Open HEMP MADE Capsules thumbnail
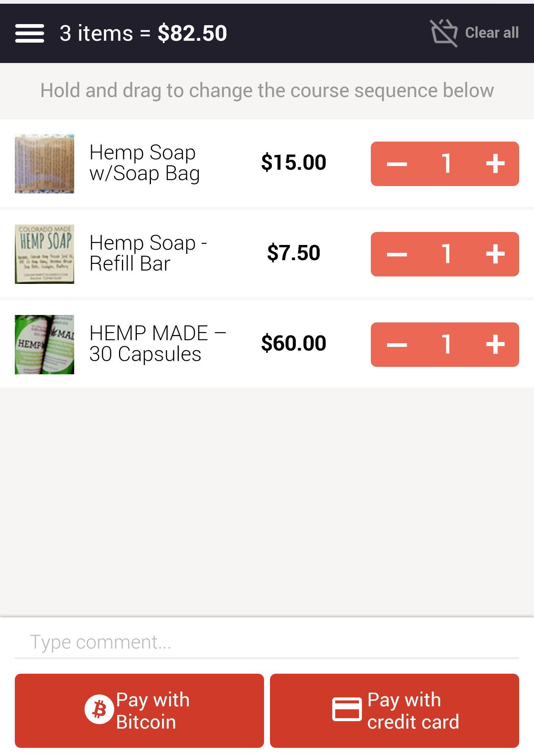Image resolution: width=534 pixels, height=756 pixels. (44, 345)
